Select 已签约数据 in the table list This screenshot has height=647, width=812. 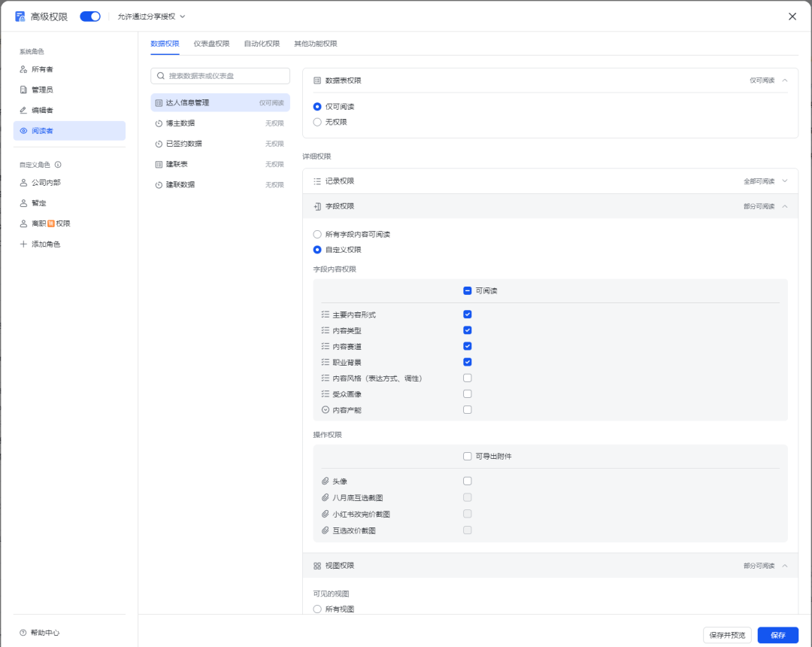click(220, 144)
